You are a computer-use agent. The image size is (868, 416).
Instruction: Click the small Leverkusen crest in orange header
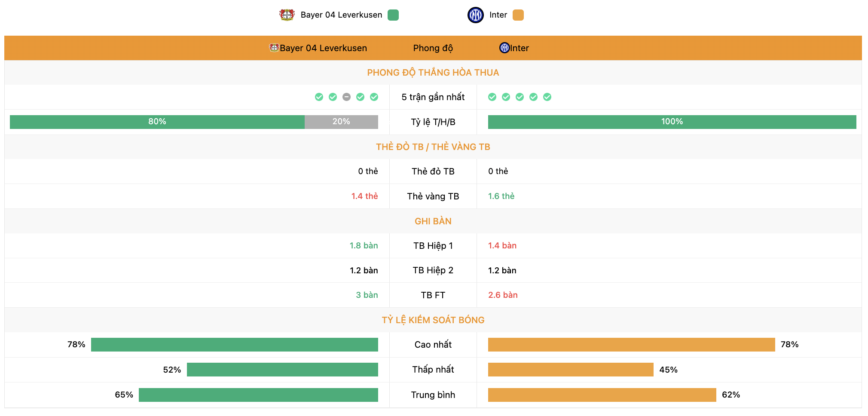tap(274, 48)
